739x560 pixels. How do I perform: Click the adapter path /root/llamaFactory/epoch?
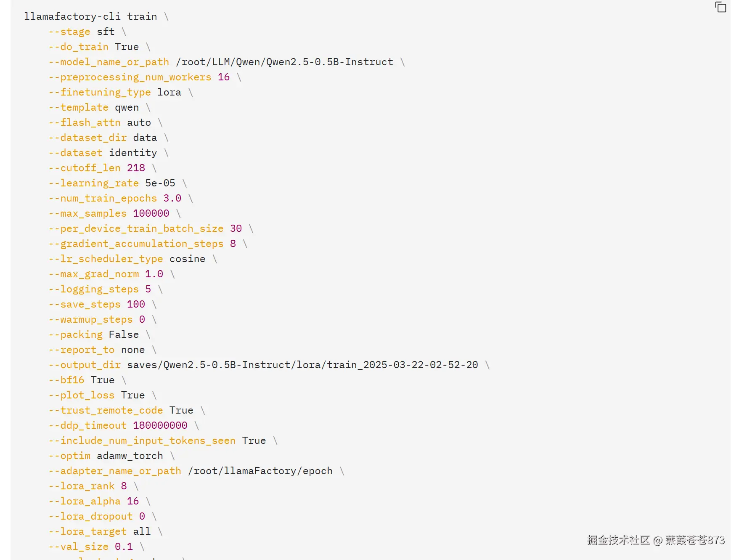coord(260,471)
